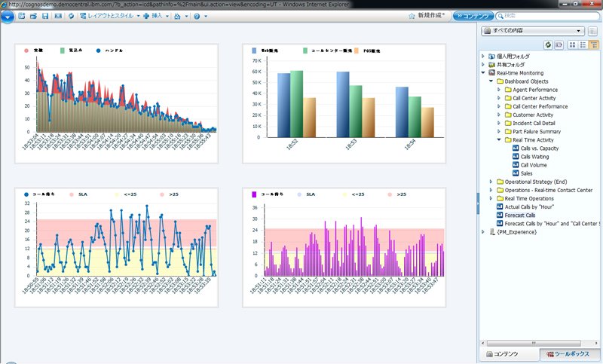
Task: Click the 検索 search input field
Action: click(548, 16)
